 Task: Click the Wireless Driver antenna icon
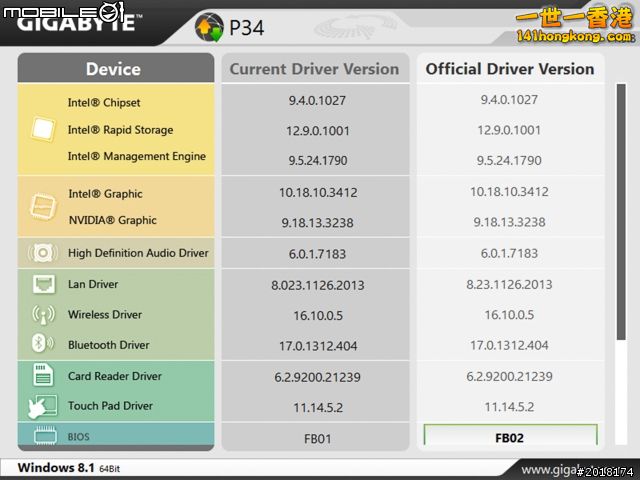click(43, 315)
